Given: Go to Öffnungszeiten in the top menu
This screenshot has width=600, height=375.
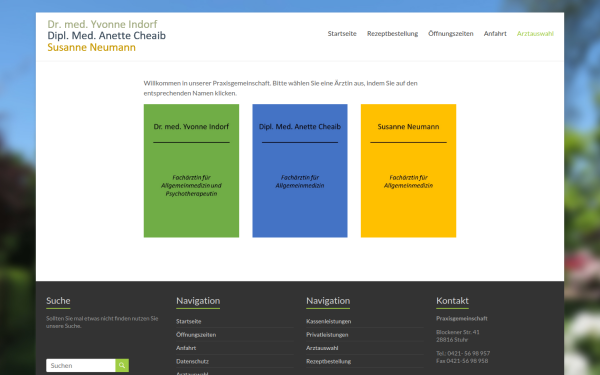Looking at the screenshot, I should [450, 34].
